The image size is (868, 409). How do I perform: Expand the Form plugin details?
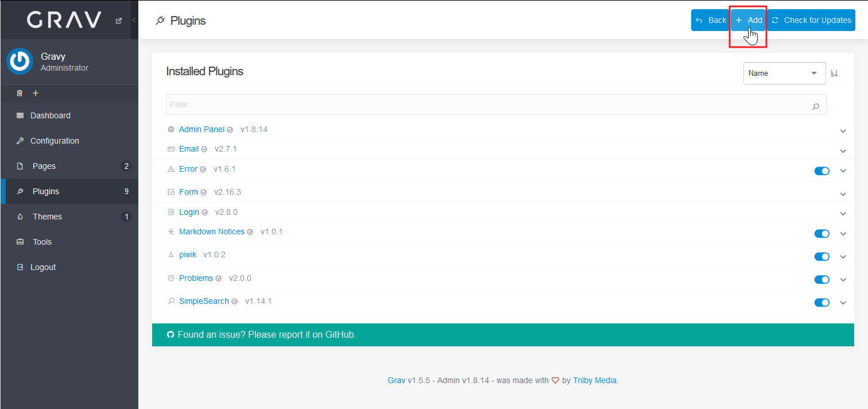[x=843, y=194]
